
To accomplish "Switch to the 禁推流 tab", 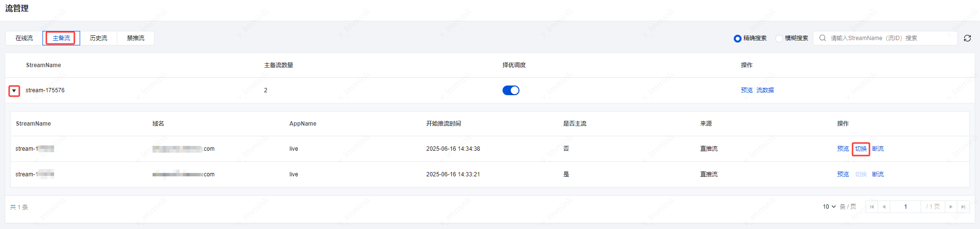I will tap(136, 38).
